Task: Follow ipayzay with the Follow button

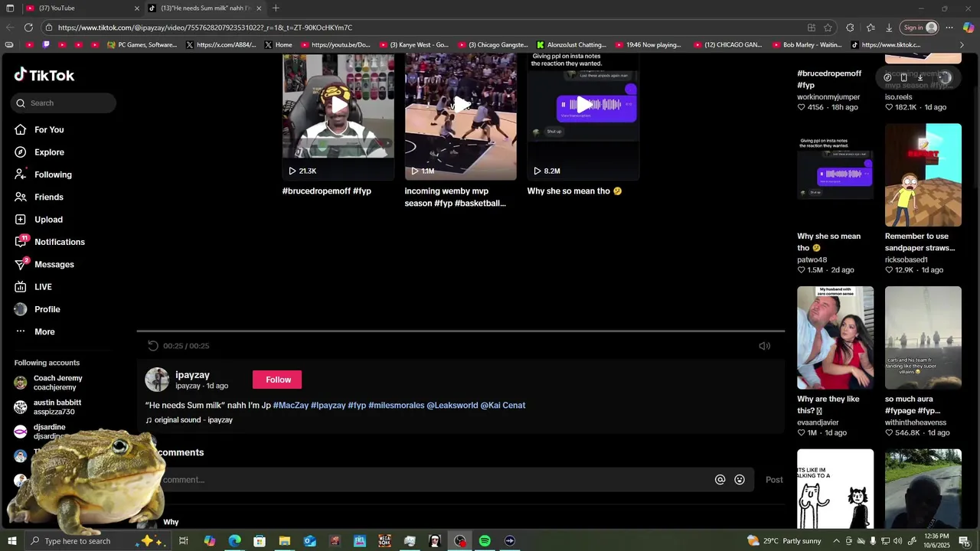Action: [x=278, y=380]
